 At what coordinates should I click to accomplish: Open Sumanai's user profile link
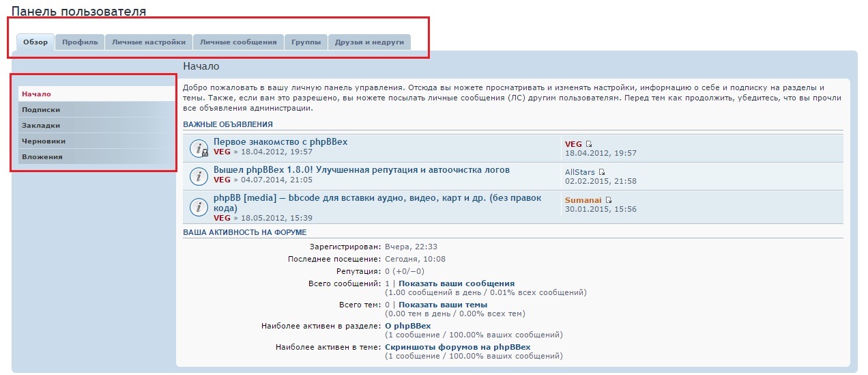point(583,200)
